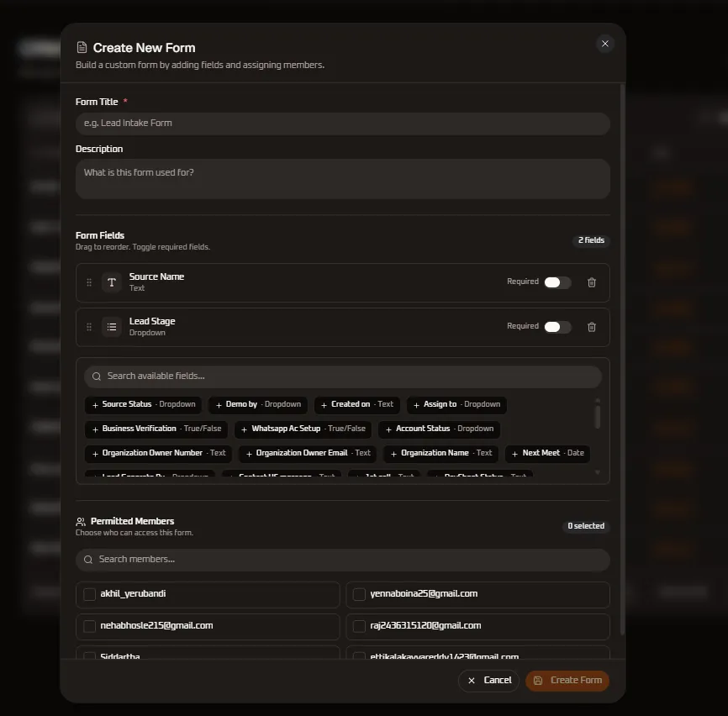Click the list icon for Lead Stage
Viewport: 728px width, 716px height.
(112, 327)
